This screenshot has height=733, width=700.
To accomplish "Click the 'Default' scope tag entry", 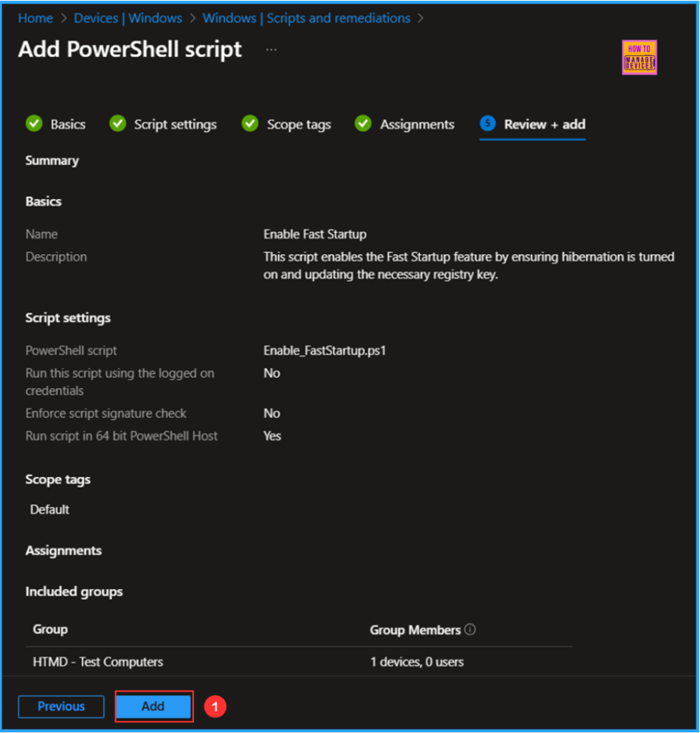I will (x=49, y=510).
